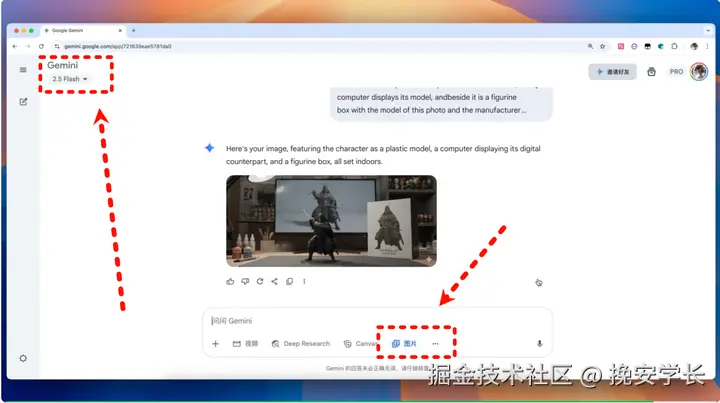Click the user prompt message bubble
This screenshot has width=720, height=403.
coord(441,104)
